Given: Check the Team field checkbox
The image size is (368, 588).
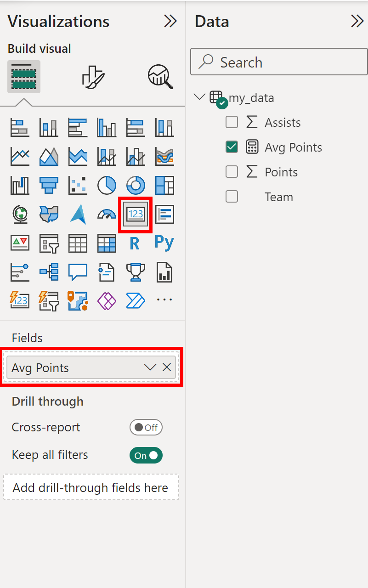Looking at the screenshot, I should [232, 197].
